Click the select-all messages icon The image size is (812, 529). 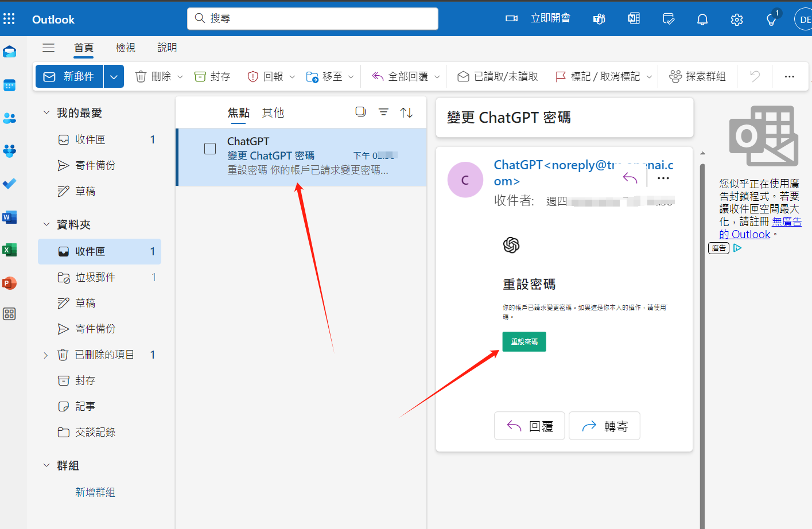pos(360,112)
